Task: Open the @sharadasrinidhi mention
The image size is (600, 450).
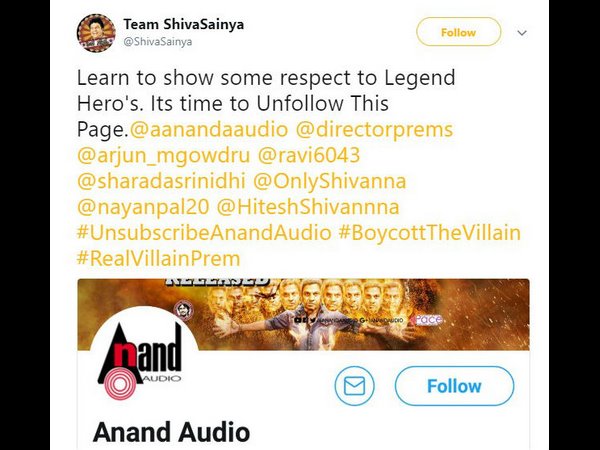Action: click(x=161, y=181)
